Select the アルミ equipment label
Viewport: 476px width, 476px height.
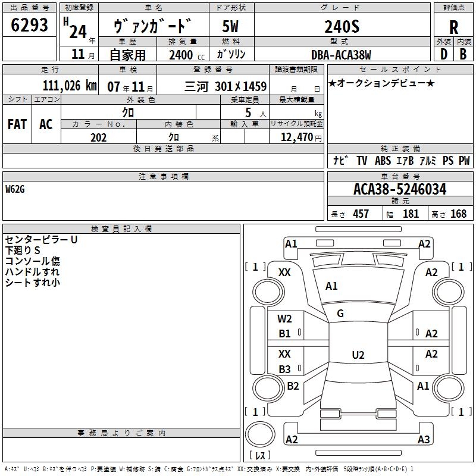(x=428, y=161)
